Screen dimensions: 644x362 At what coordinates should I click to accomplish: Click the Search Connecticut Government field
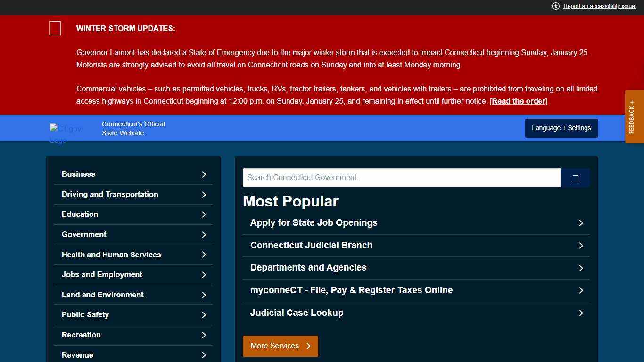click(x=402, y=178)
